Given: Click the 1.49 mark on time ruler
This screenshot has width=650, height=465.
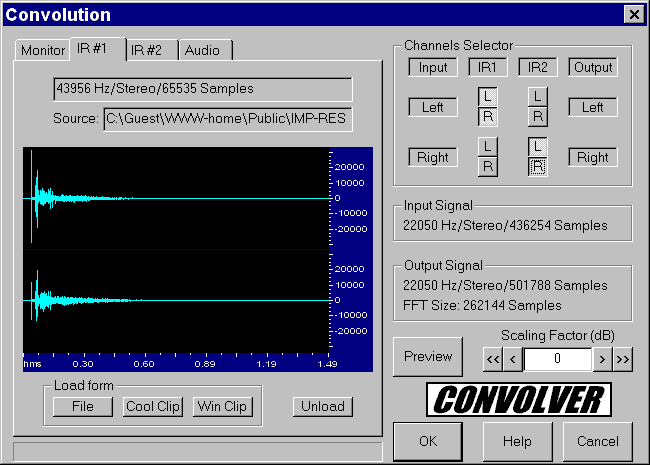Looking at the screenshot, I should (327, 364).
